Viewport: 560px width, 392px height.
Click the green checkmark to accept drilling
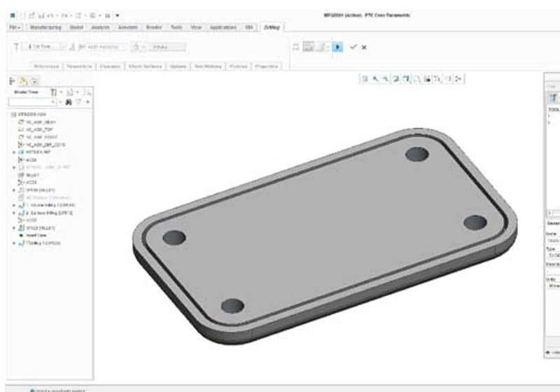tap(353, 47)
